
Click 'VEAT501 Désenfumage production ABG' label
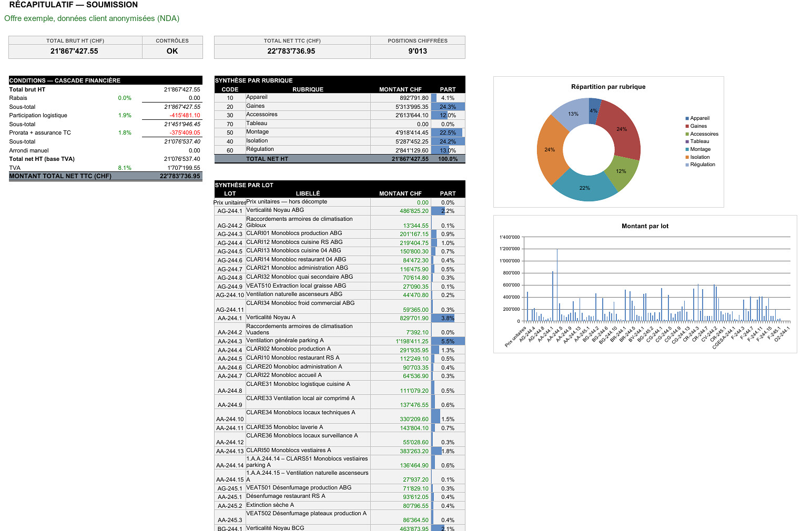click(299, 487)
